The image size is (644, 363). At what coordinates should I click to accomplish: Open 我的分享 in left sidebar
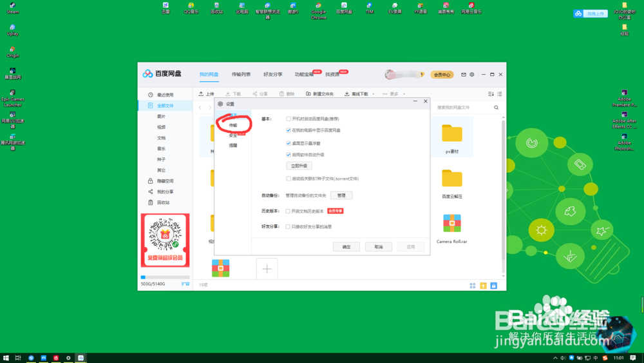point(165,192)
